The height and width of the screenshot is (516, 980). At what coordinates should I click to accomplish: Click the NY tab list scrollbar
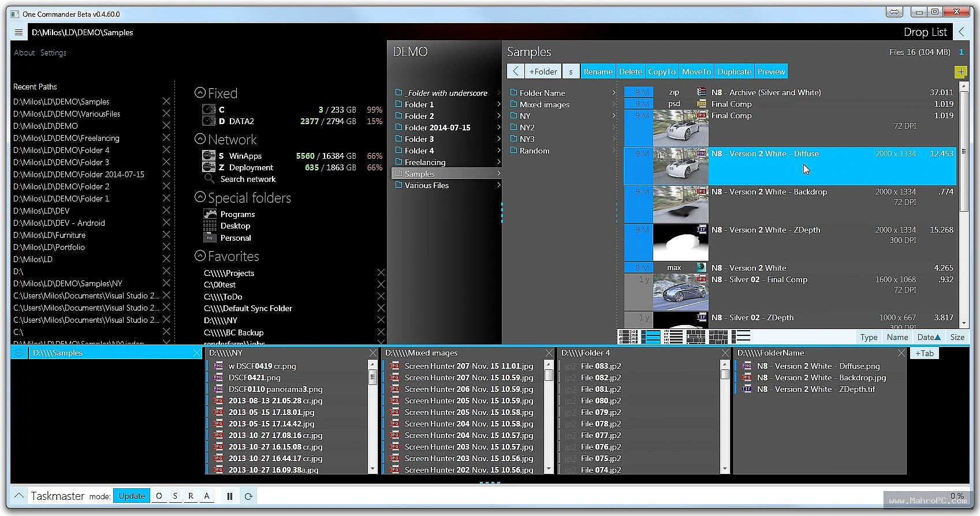372,378
